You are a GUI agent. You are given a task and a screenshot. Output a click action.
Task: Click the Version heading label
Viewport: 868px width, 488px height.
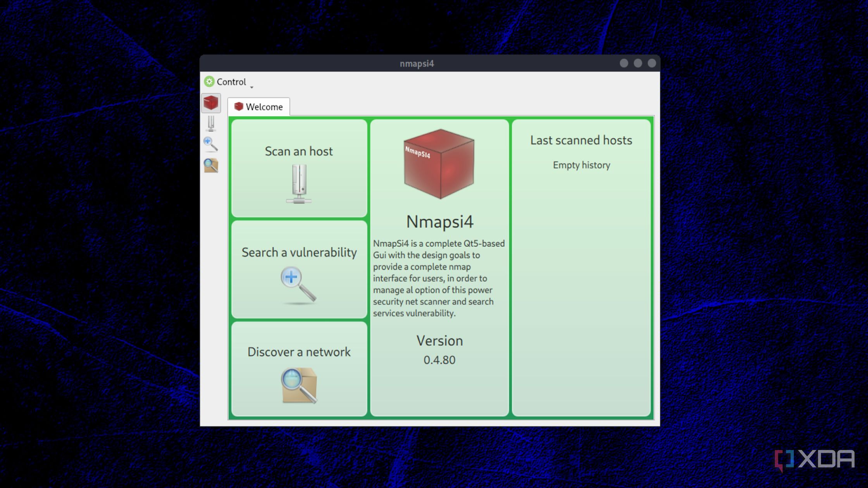click(x=439, y=341)
